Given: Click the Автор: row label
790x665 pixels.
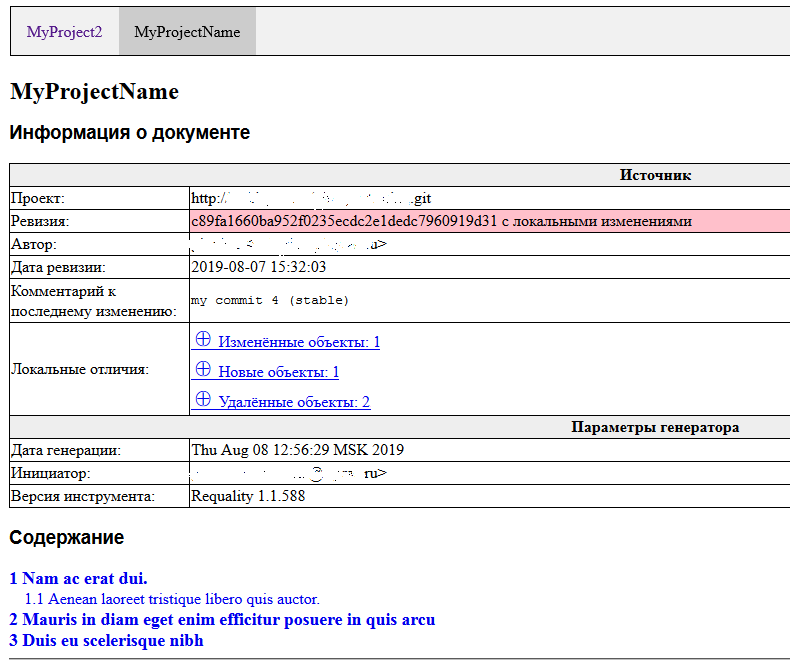Looking at the screenshot, I should click(x=34, y=244).
